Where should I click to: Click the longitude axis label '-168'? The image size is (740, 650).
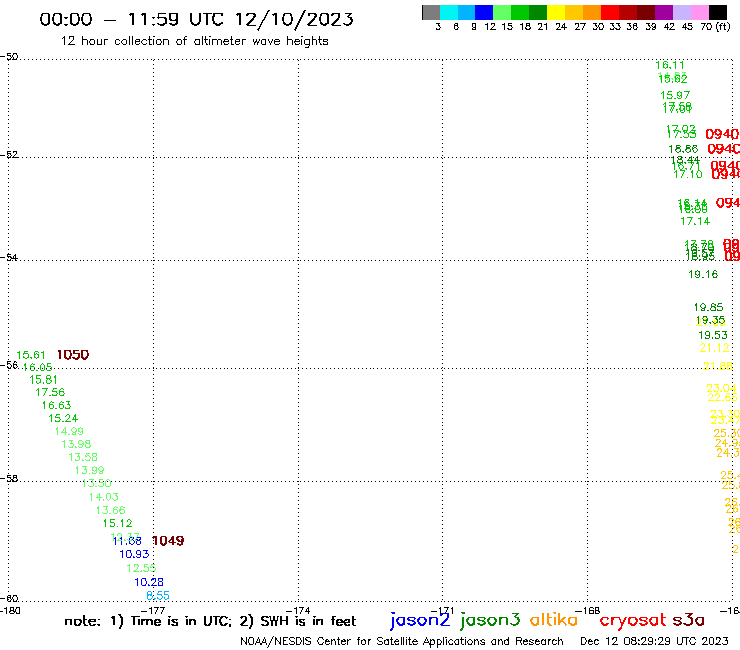point(587,611)
